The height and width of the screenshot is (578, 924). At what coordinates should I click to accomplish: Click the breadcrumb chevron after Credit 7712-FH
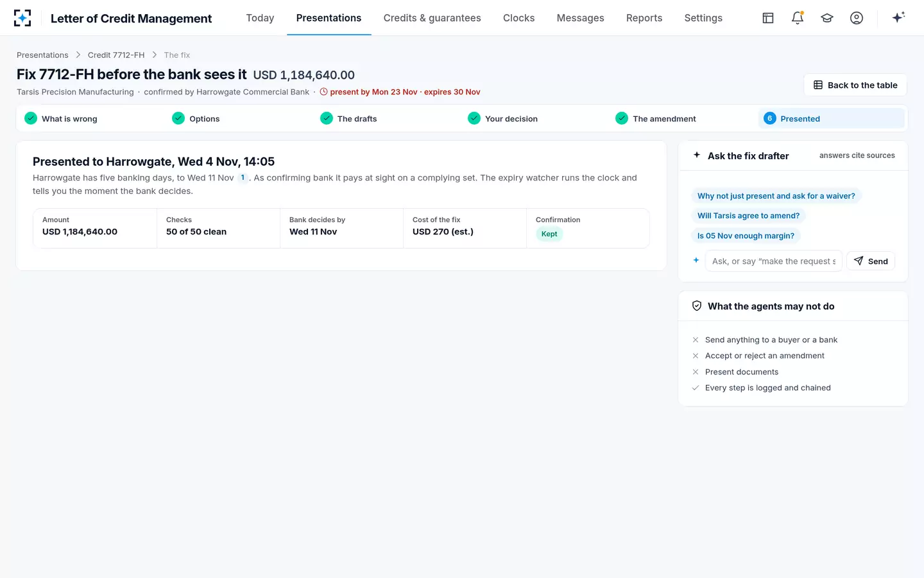pos(155,55)
